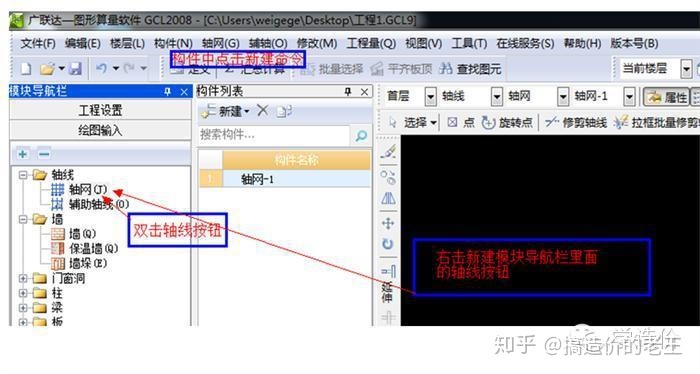Click the 选择 tool
The image size is (700, 374).
tap(412, 122)
